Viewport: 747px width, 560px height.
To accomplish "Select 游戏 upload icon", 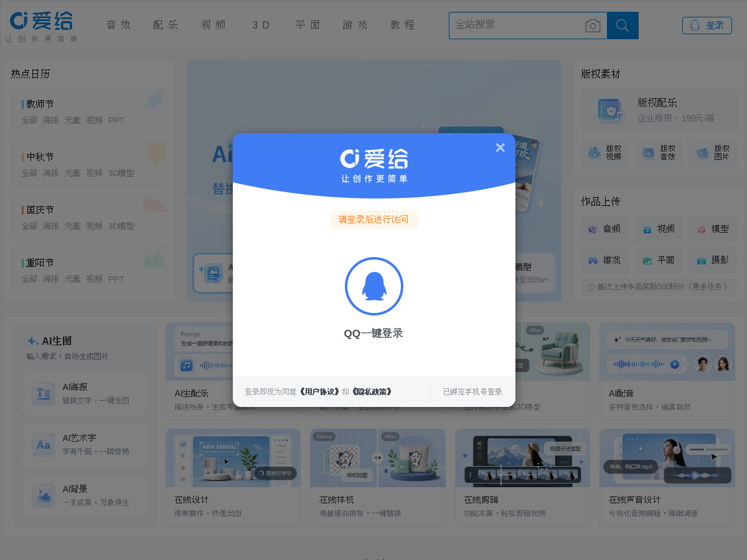I will pyautogui.click(x=593, y=260).
